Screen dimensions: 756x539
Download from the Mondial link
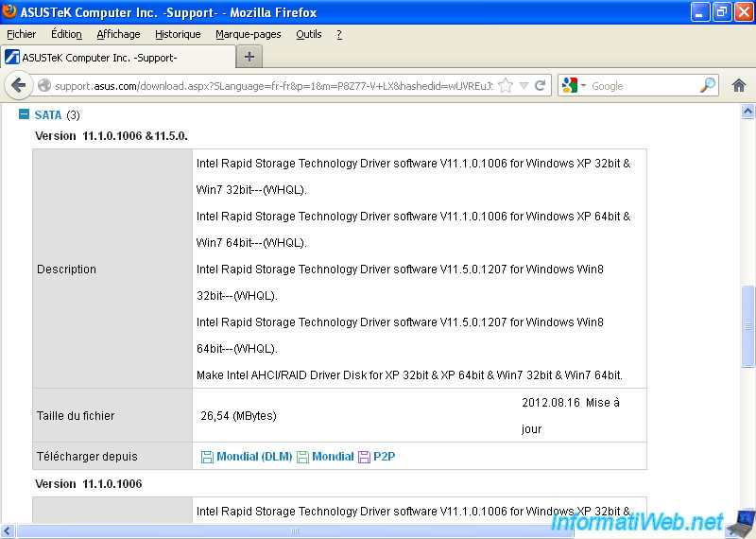(x=333, y=457)
